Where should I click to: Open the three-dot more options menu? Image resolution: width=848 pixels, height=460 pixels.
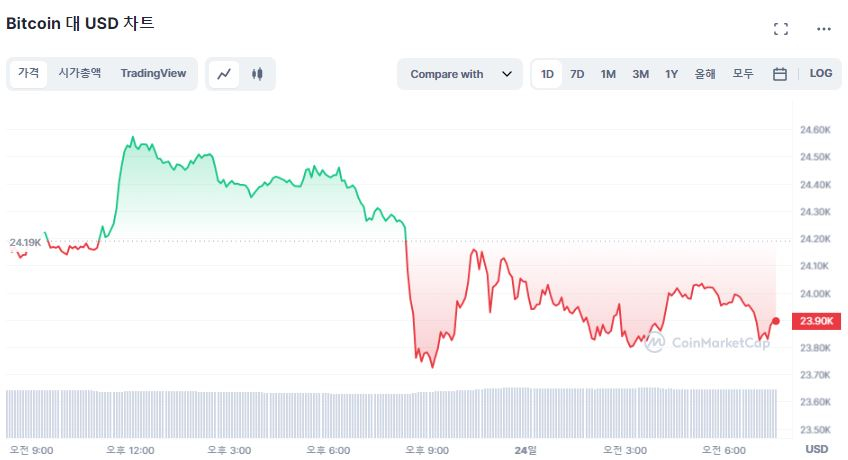tap(824, 29)
